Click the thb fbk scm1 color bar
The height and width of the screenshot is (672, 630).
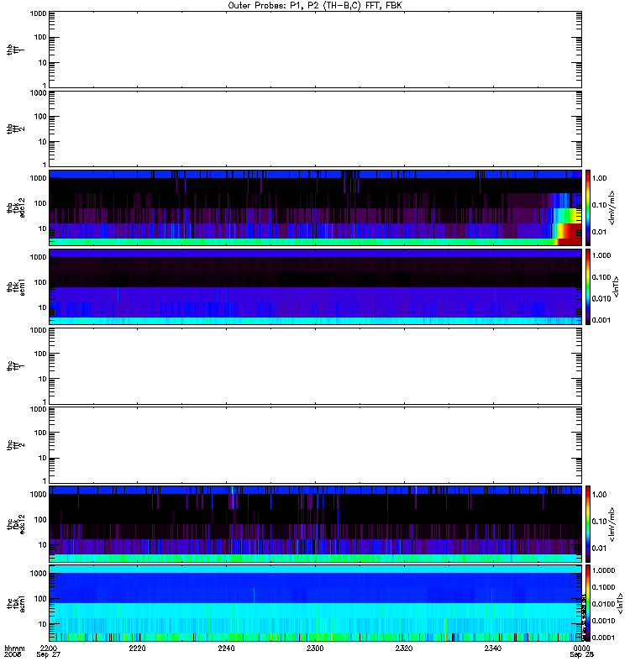588,286
